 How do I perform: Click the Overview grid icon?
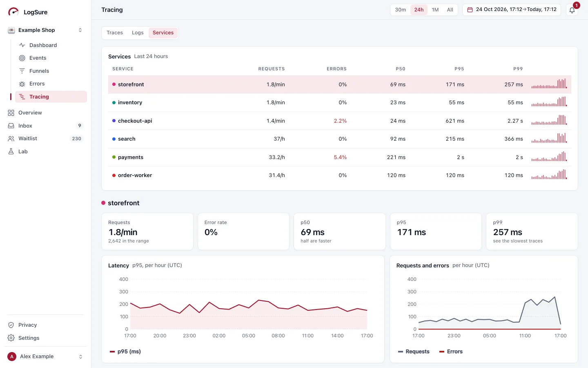pos(11,113)
